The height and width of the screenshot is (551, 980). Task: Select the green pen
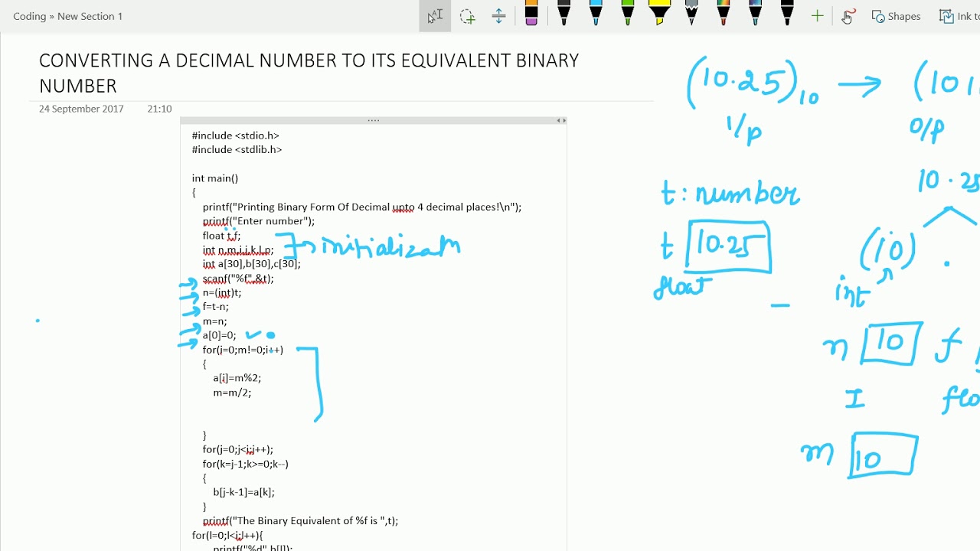[628, 14]
